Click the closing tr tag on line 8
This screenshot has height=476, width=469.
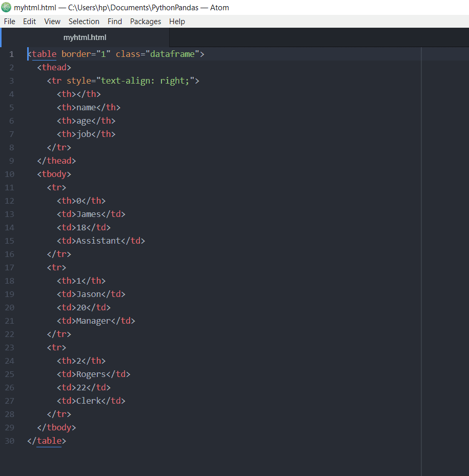59,148
